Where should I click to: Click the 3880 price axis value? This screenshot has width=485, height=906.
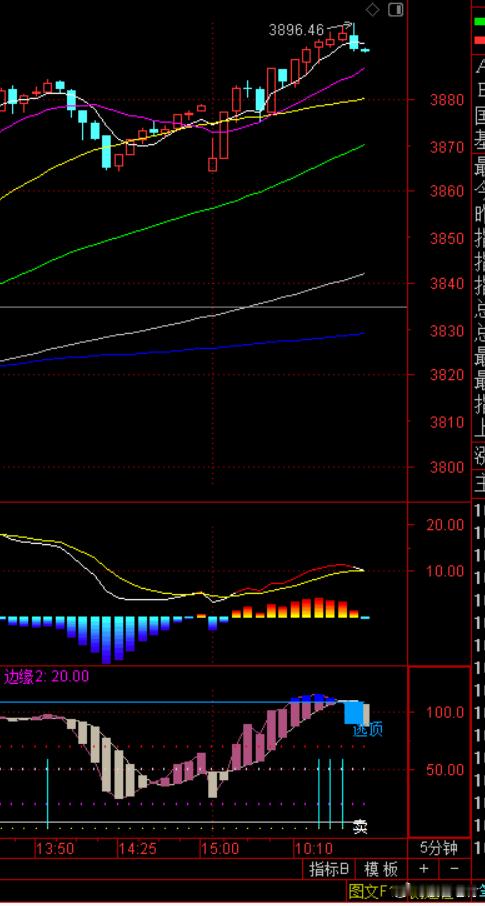coord(447,100)
